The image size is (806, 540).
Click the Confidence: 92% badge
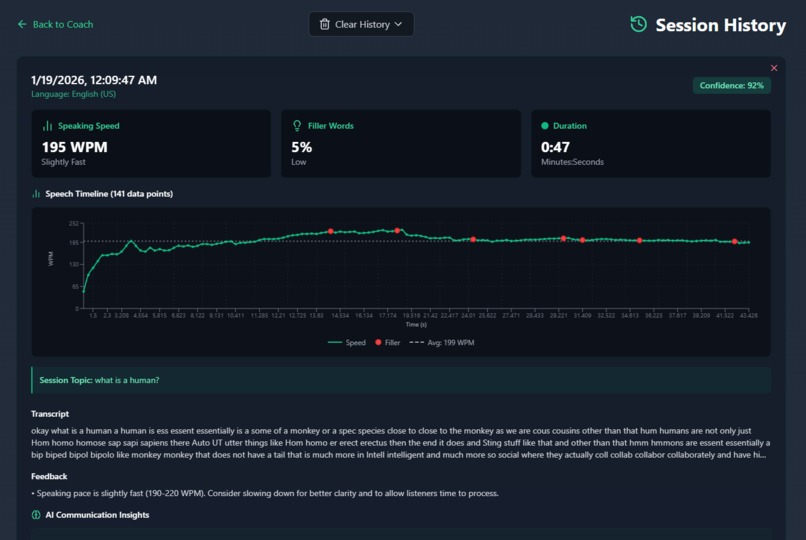(x=731, y=85)
